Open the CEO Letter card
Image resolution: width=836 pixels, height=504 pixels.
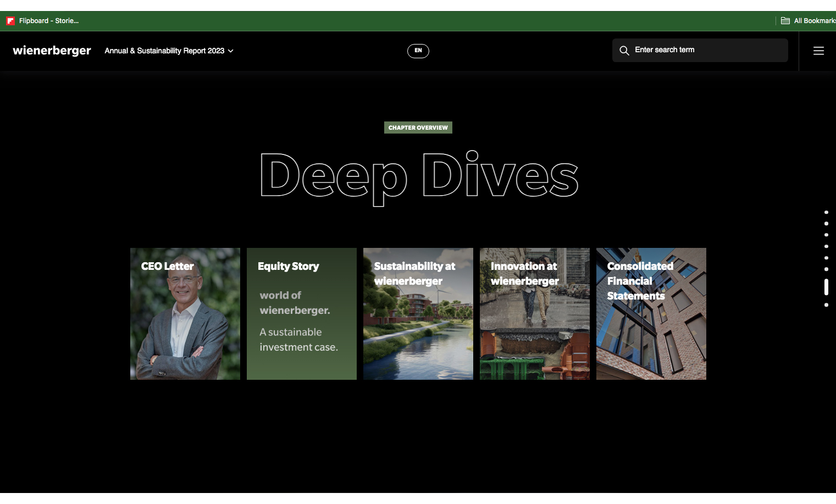click(x=185, y=314)
